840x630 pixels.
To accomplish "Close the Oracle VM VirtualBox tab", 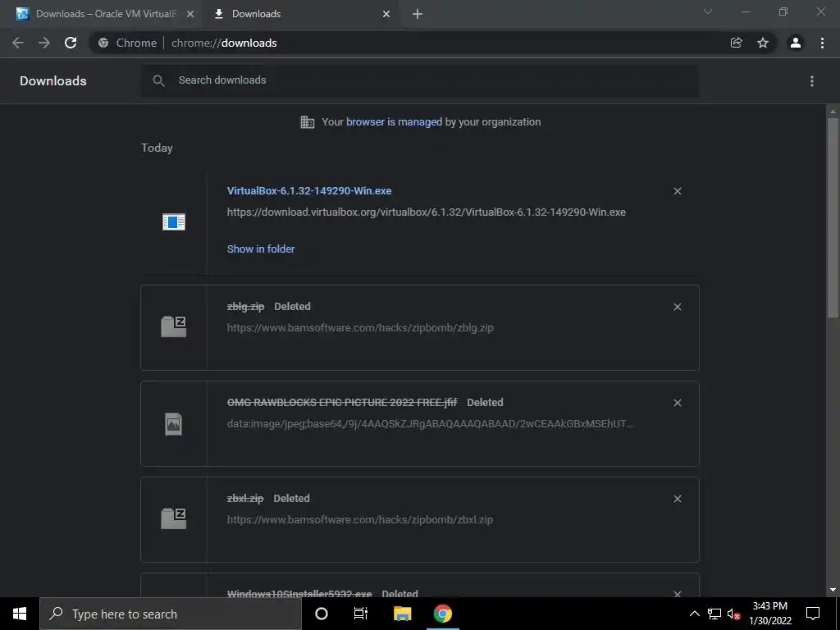I will tap(190, 14).
